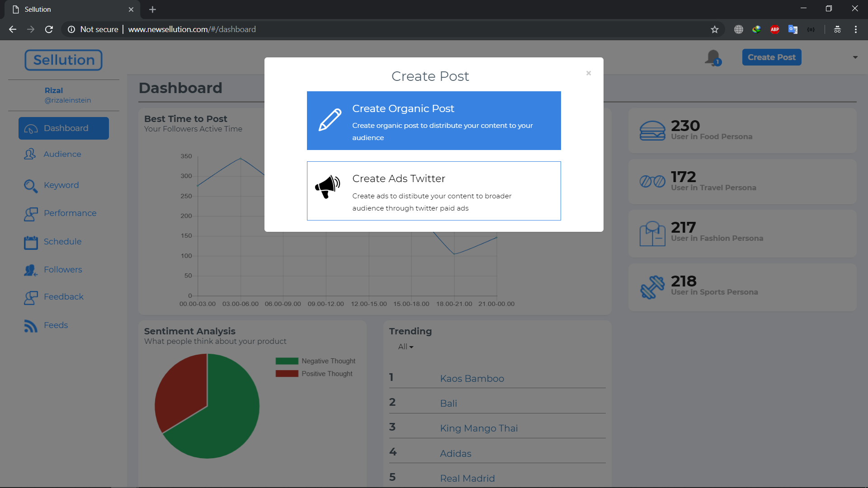Image resolution: width=868 pixels, height=488 pixels.
Task: Click the browser address bar URL
Action: [192, 29]
